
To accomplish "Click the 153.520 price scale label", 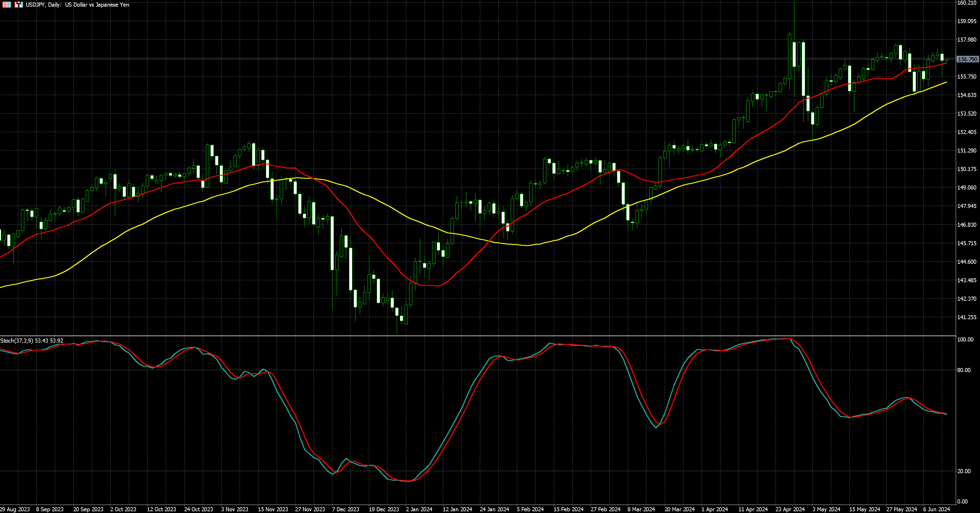I will click(x=966, y=114).
